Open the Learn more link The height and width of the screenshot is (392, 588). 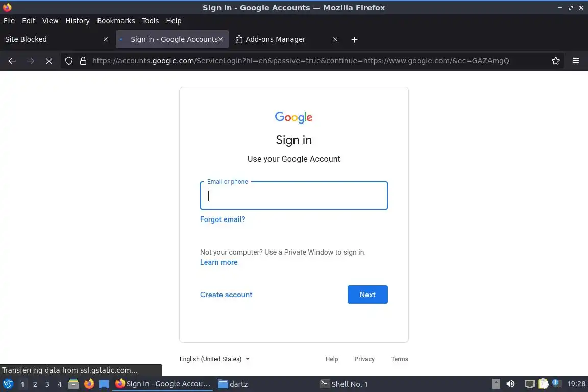[218, 262]
